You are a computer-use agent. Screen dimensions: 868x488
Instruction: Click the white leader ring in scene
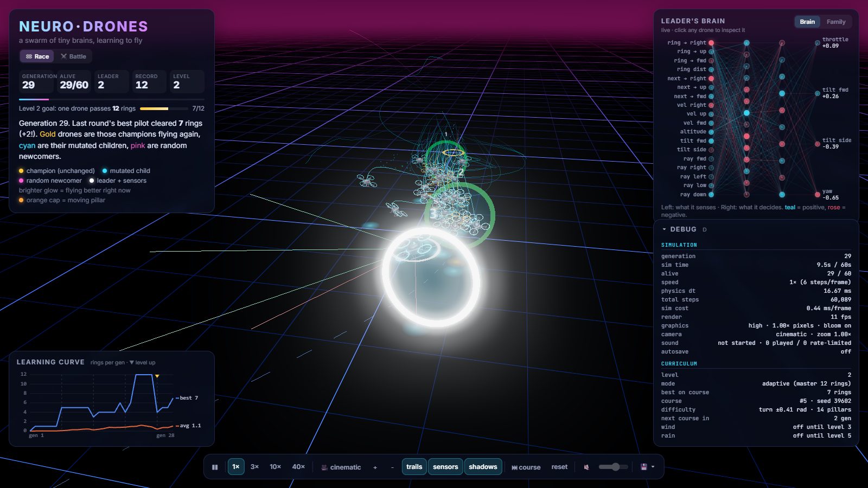point(431,277)
